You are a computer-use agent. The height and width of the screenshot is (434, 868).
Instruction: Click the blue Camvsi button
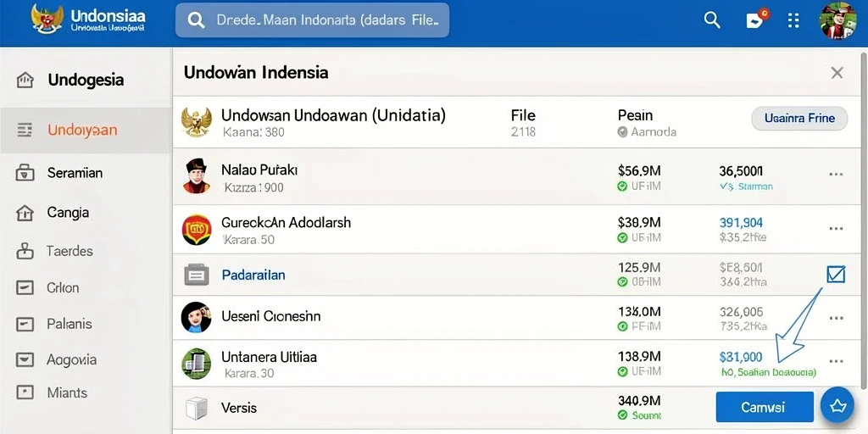(x=765, y=407)
